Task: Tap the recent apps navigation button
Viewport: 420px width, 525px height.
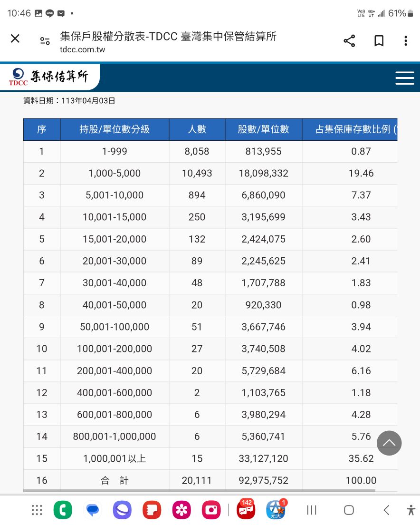Action: 312,510
